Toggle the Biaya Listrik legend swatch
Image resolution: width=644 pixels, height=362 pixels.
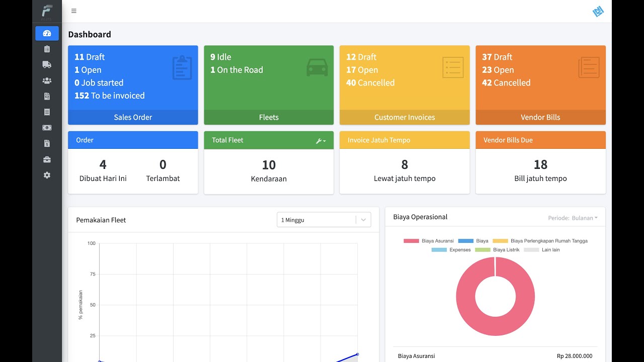pyautogui.click(x=482, y=250)
